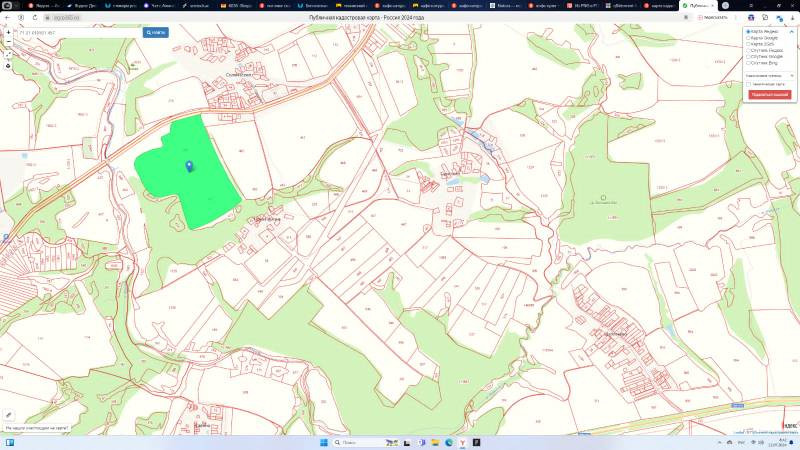Click the blue location pin marker
The width and height of the screenshot is (800, 450).
[189, 166]
